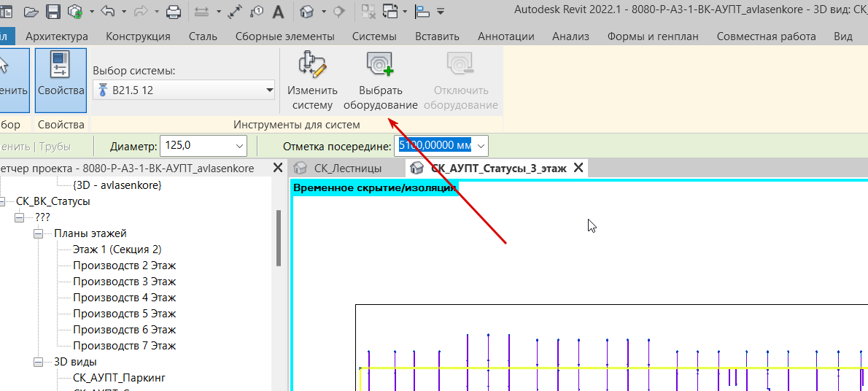Open the system selector dropdown В21.5 12

pyautogui.click(x=185, y=90)
